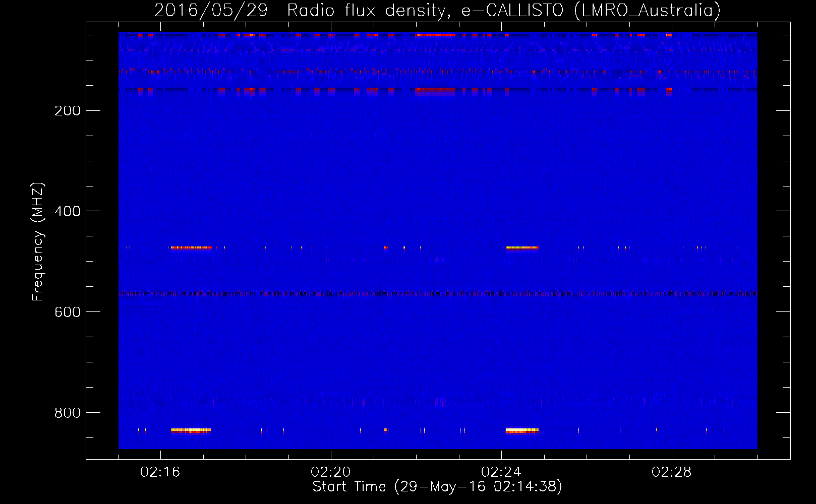
Task: Click the 'Start Time (29-May-16 02:14:38)' label
Action: click(x=437, y=487)
